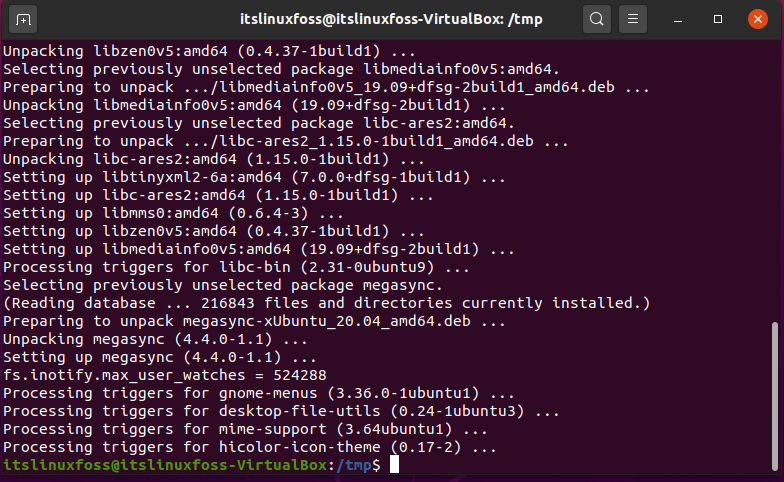Click 'Selecting previously unselected package megasync.'
The width and height of the screenshot is (784, 482).
click(222, 285)
